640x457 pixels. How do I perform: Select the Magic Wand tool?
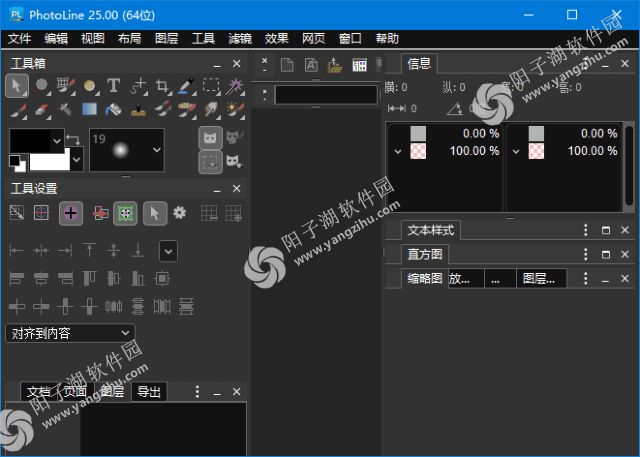pyautogui.click(x=236, y=86)
